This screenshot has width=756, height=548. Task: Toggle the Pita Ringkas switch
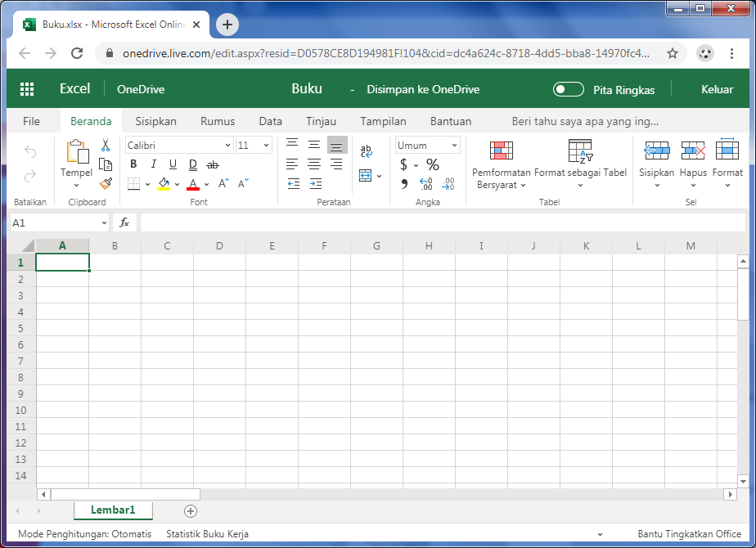point(569,89)
